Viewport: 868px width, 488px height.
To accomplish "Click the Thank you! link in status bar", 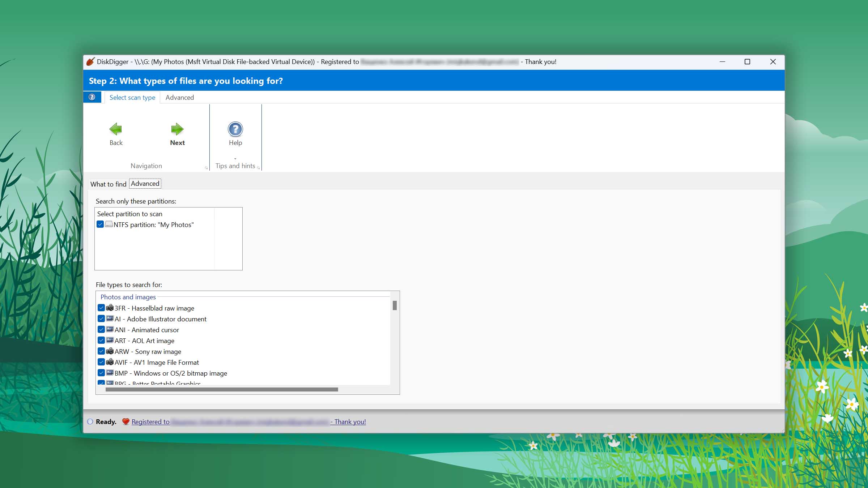I will click(350, 422).
